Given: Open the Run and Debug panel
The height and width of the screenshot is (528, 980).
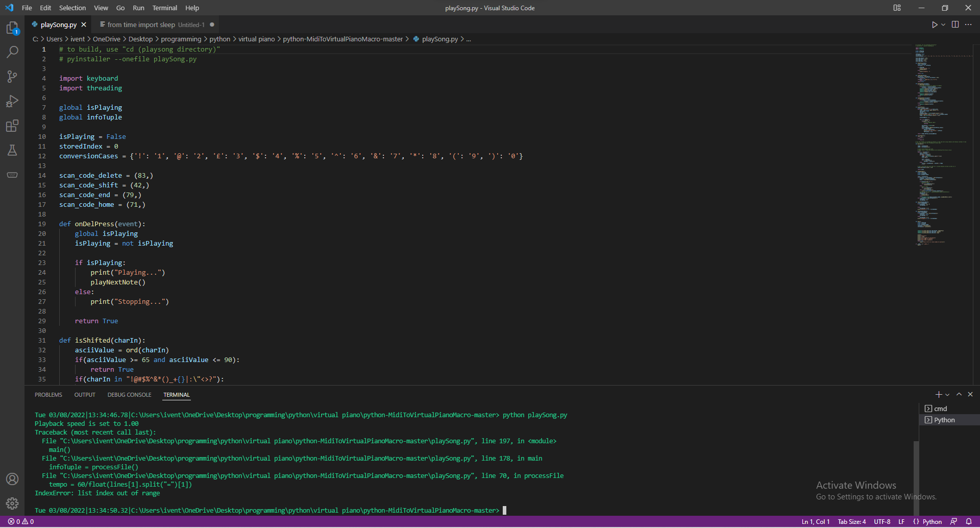Looking at the screenshot, I should click(x=12, y=101).
